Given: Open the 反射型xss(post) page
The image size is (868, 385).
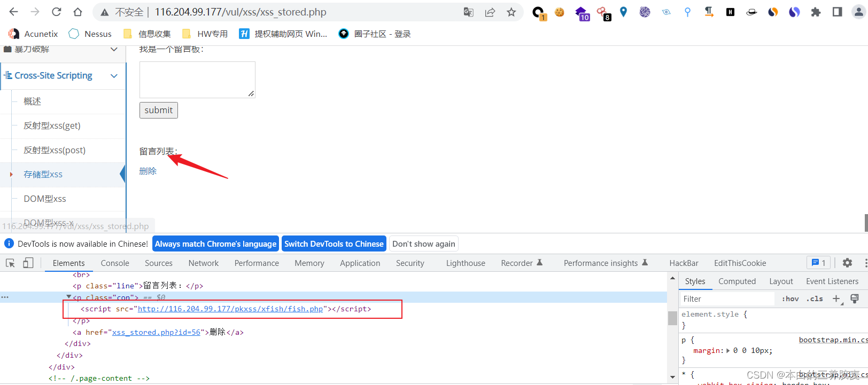Looking at the screenshot, I should (55, 150).
